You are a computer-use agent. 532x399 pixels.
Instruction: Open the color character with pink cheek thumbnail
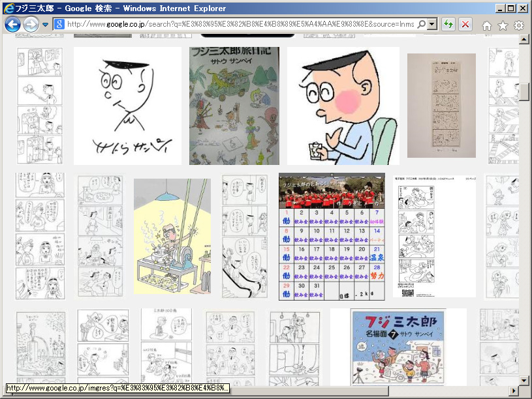343,106
